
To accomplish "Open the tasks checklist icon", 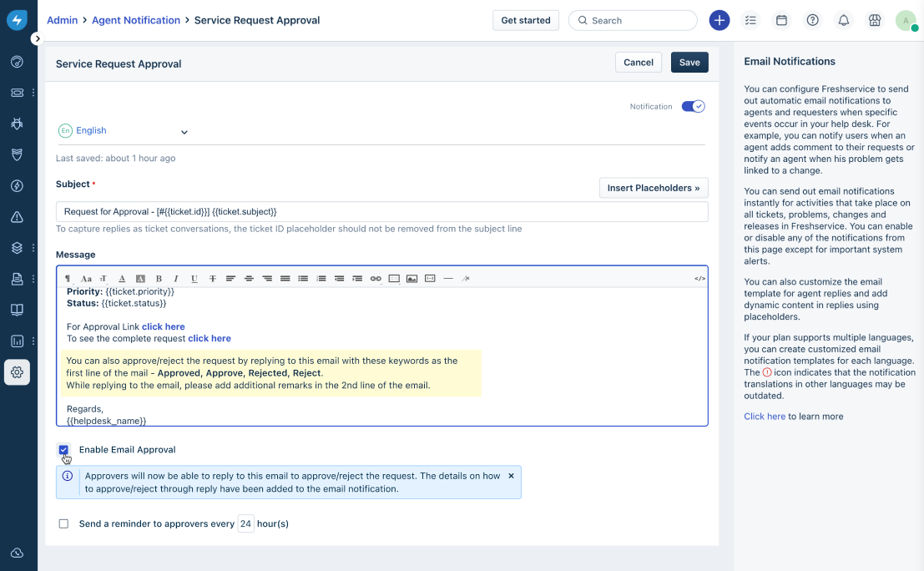I will (x=750, y=21).
